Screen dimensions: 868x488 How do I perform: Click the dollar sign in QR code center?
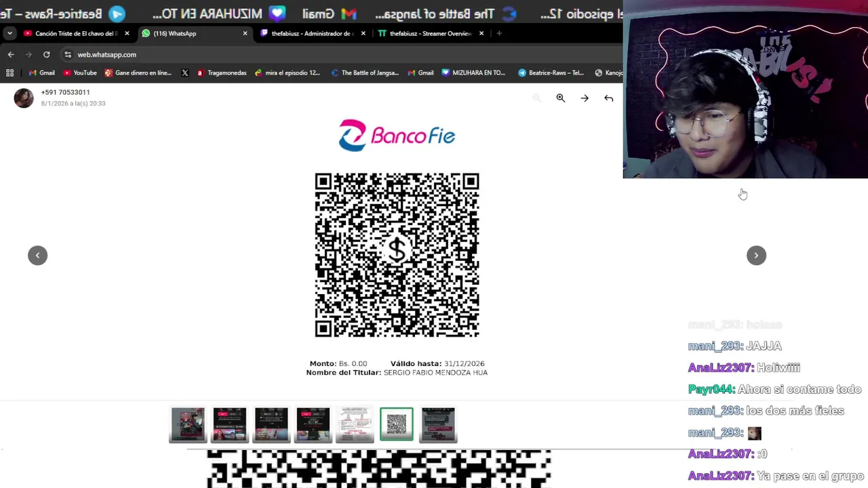pos(397,251)
